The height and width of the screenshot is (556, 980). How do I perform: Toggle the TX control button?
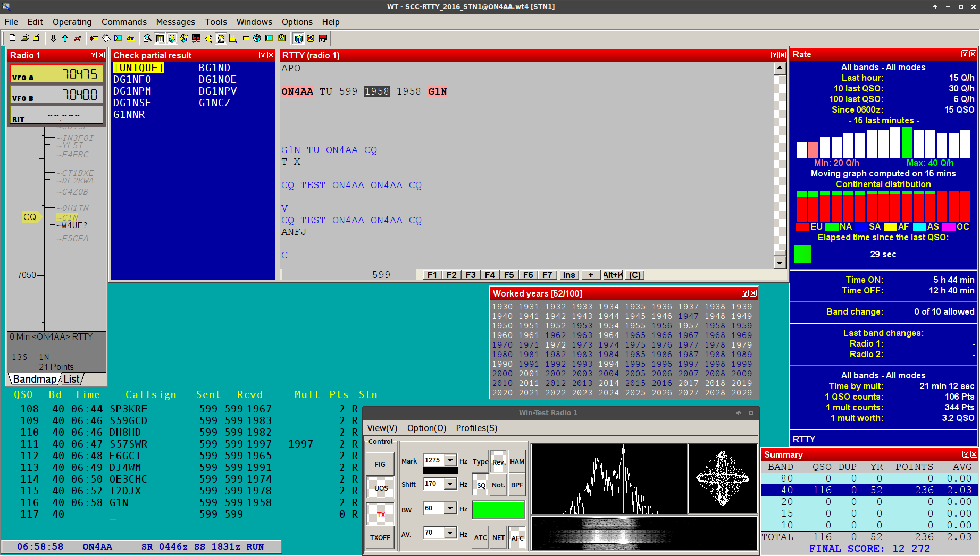click(x=380, y=514)
